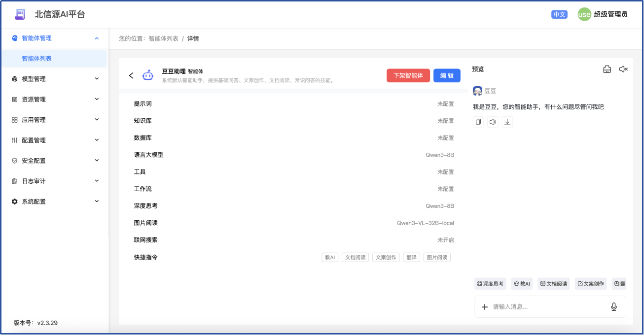Toggle 深度思考 mode in the chat
Screen dimensions: 644x335
pyautogui.click(x=490, y=283)
